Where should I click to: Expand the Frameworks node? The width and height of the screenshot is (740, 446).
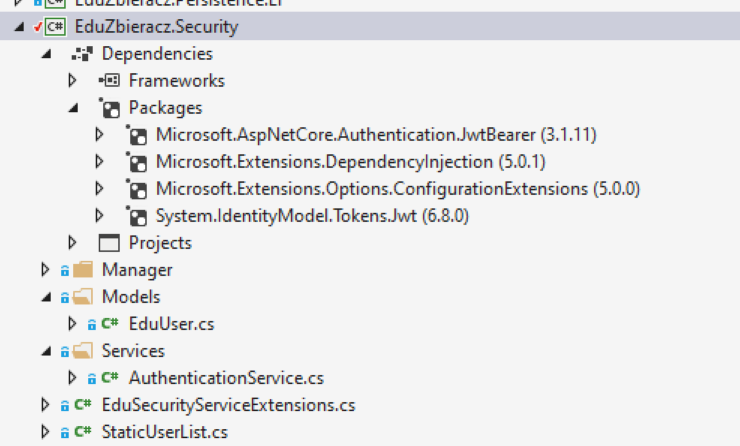[72, 81]
